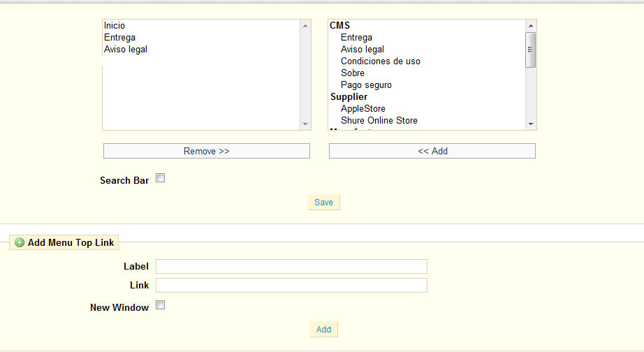Viewport: 644px width, 352px height.
Task: Click the right list scrollbar down arrow
Action: coord(531,124)
